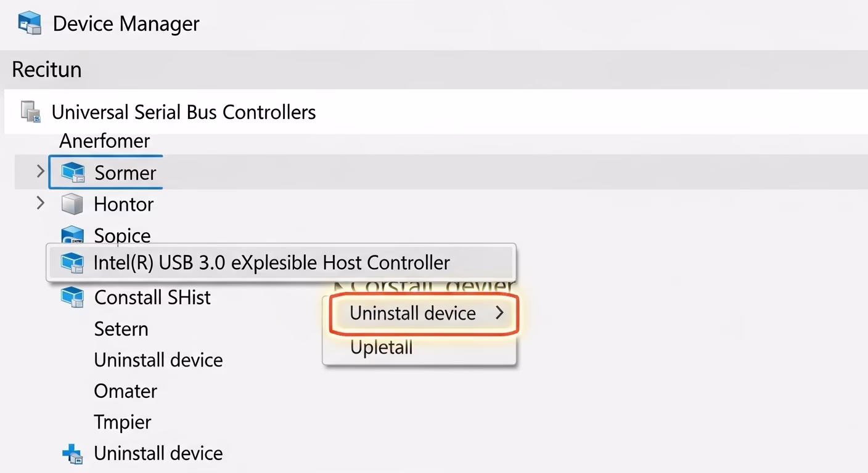Click the Device Manager title icon
The image size is (868, 473).
tap(30, 23)
